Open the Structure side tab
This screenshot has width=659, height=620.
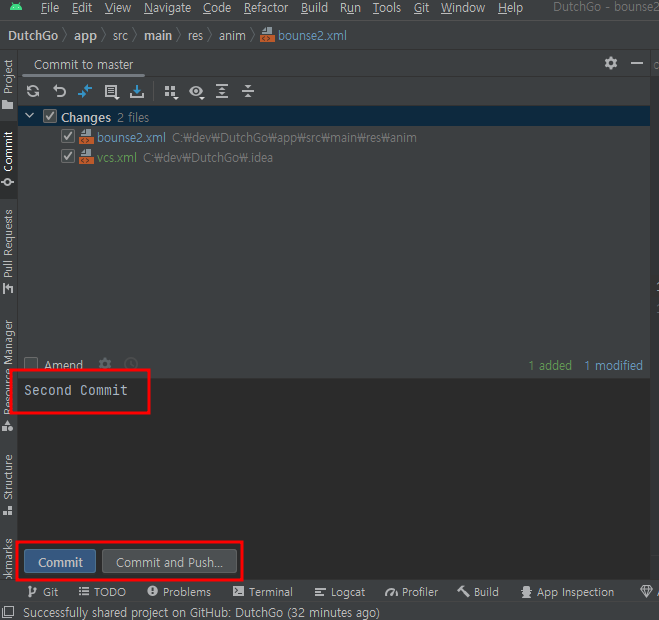point(8,485)
